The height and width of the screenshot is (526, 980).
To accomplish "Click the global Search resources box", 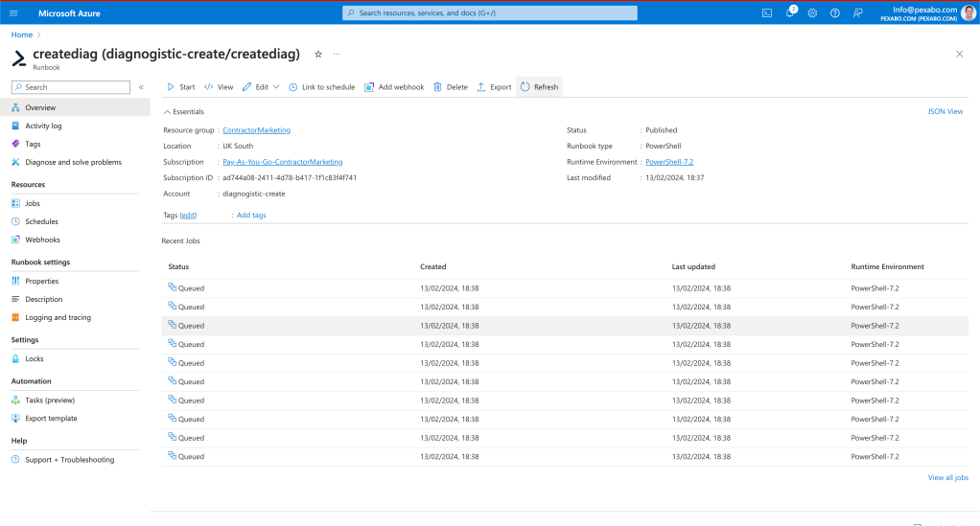I will [490, 13].
